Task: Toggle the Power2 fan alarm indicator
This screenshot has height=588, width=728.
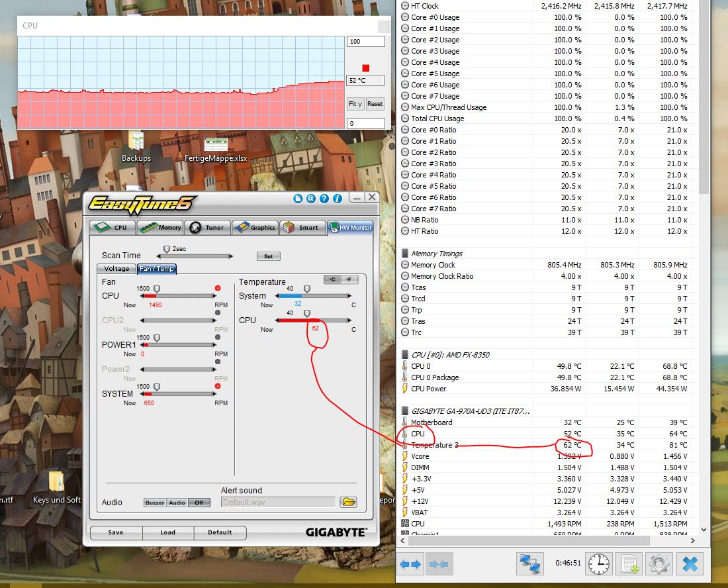Action: (218, 362)
